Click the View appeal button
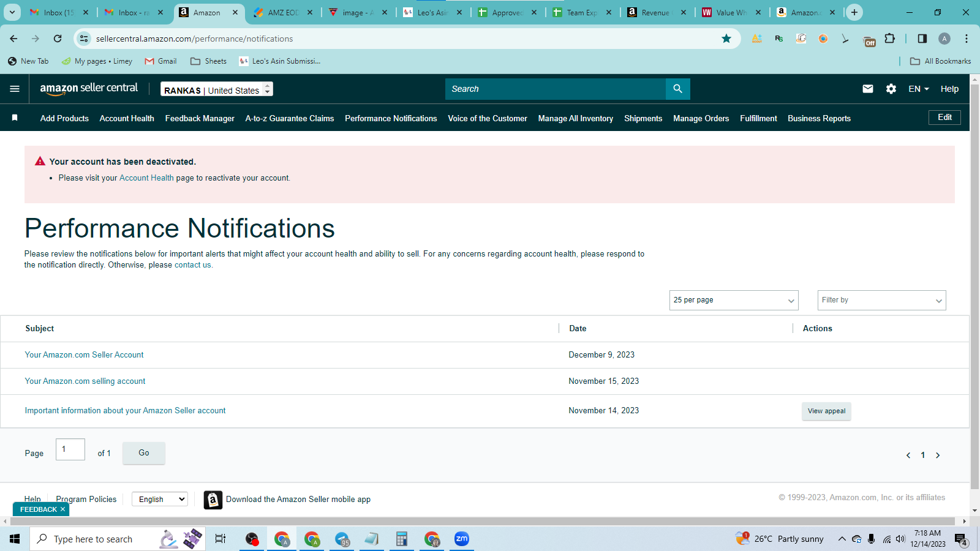The image size is (980, 551). [x=826, y=411]
